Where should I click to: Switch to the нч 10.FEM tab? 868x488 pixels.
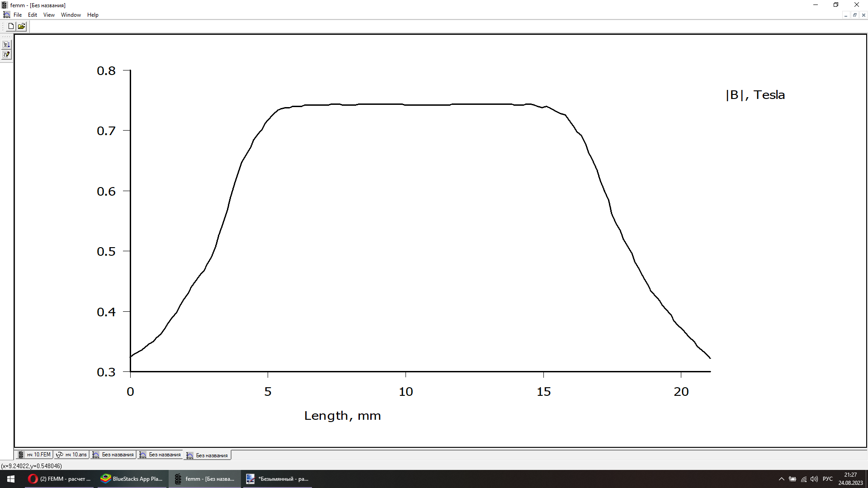[x=34, y=455]
